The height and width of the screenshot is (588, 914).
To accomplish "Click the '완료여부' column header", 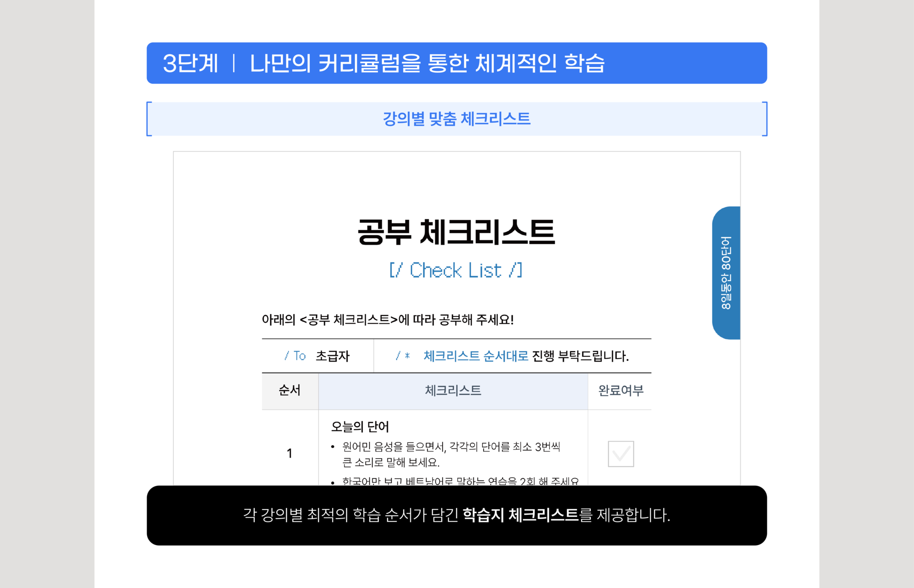I will pos(620,391).
